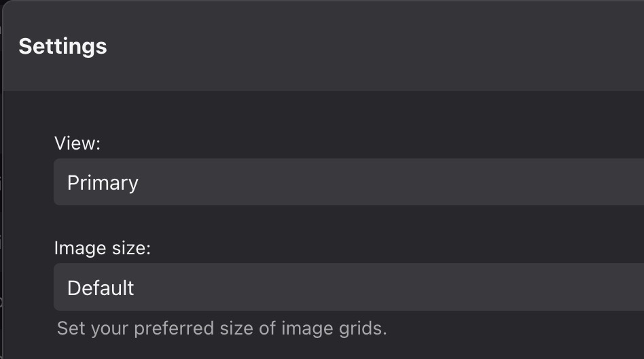The height and width of the screenshot is (359, 644).
Task: Open the View dropdown showing Primary
Action: [x=348, y=182]
